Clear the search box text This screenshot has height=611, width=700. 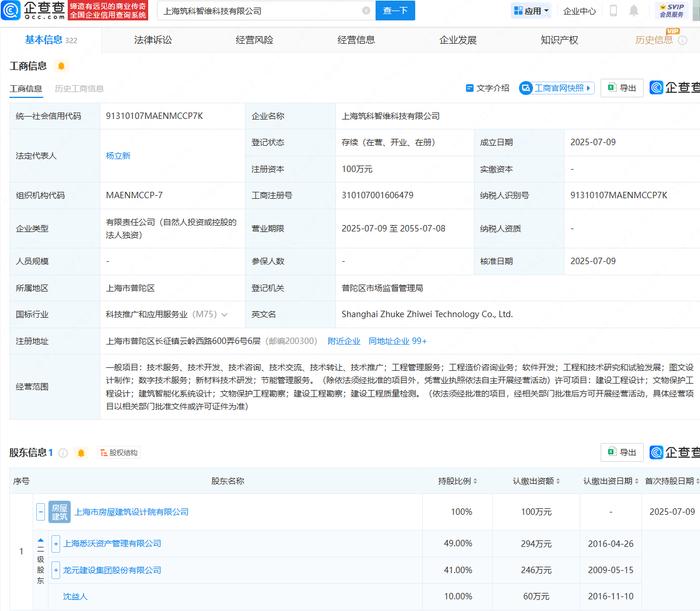click(366, 11)
